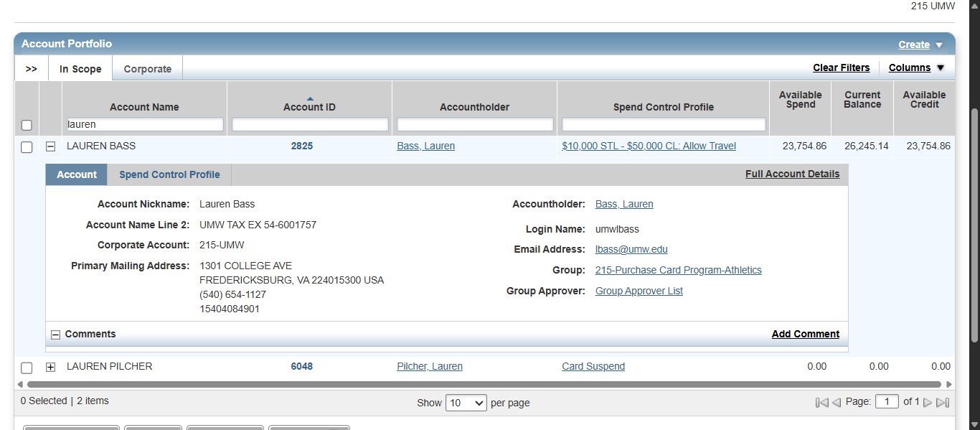980x430 pixels.
Task: Click the horizontal scrollbar left arrow
Action: coord(22,383)
